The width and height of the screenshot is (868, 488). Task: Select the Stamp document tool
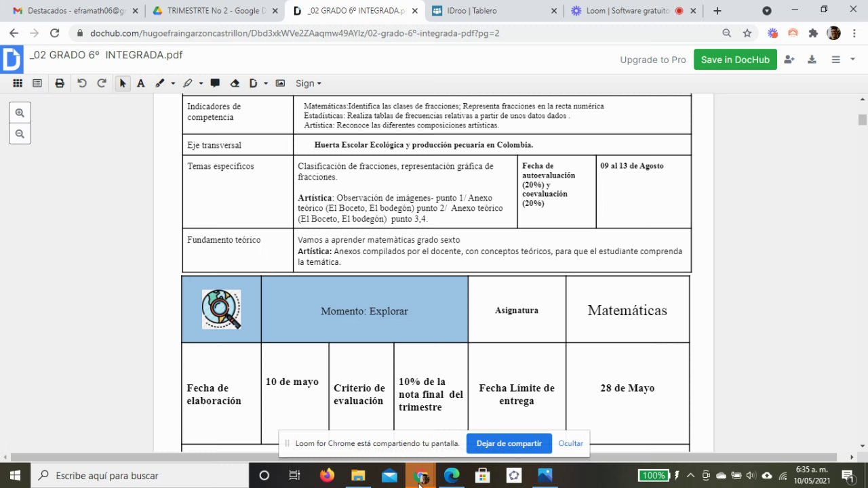pyautogui.click(x=254, y=83)
